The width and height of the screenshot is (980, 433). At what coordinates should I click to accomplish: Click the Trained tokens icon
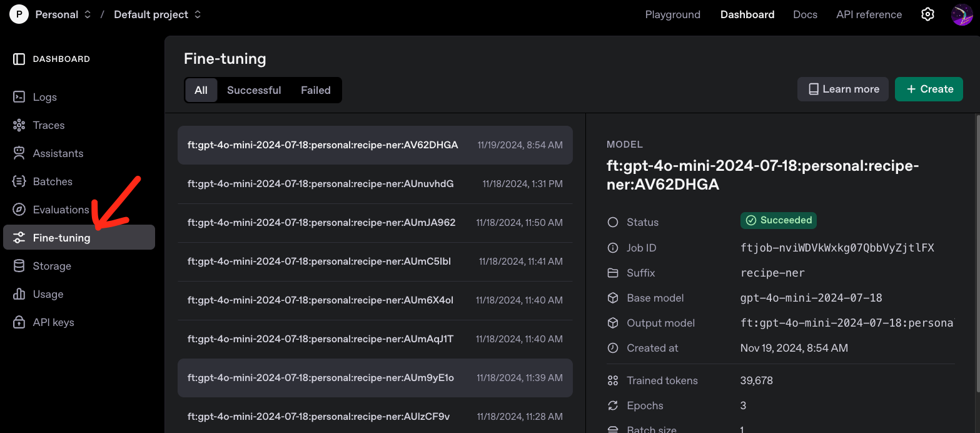613,380
